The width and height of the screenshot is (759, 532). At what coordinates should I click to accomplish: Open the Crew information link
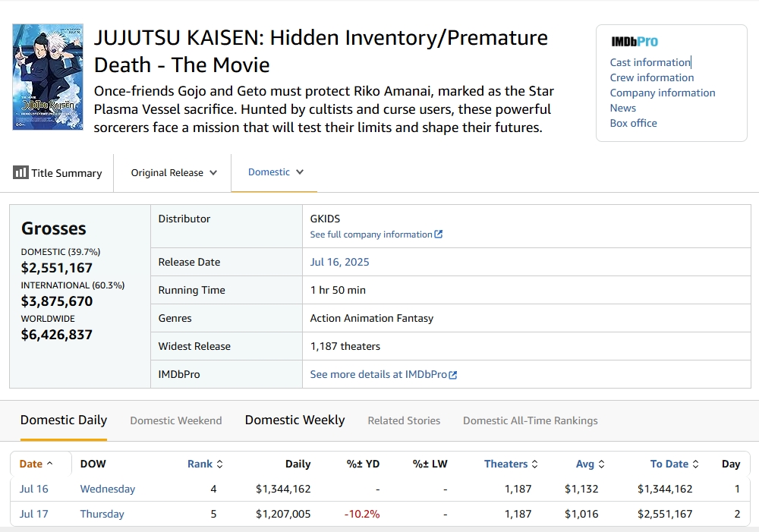pos(651,77)
